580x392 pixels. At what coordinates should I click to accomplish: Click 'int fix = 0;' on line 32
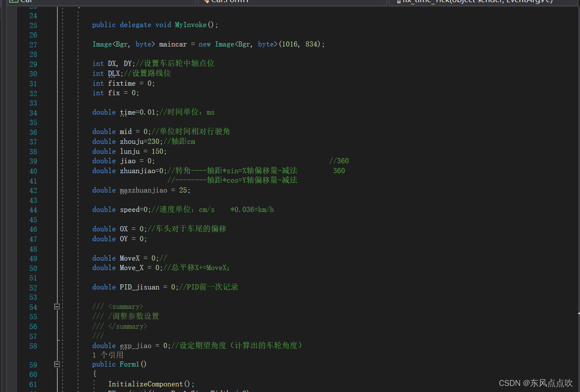click(x=115, y=93)
